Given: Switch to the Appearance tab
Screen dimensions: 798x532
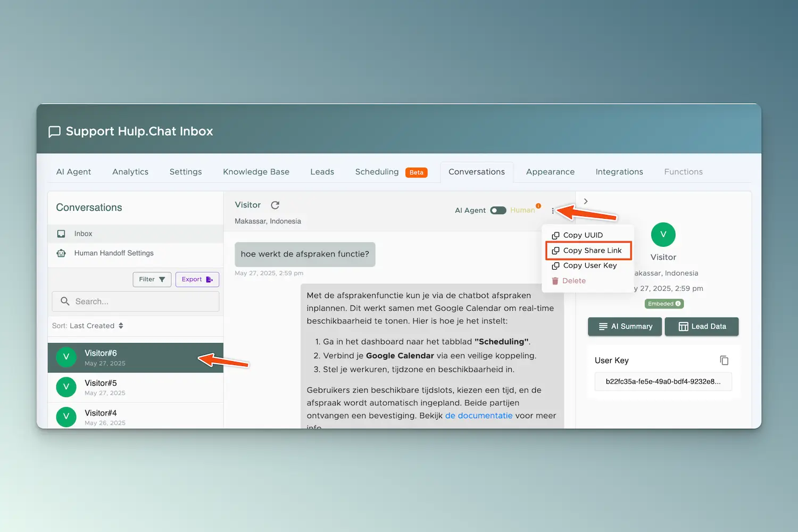Looking at the screenshot, I should click(x=550, y=172).
